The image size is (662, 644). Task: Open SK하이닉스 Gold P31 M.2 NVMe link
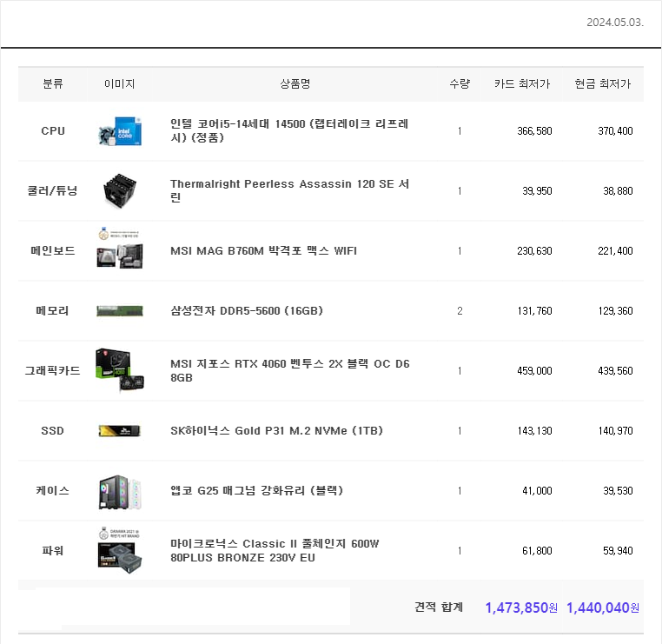[x=276, y=431]
